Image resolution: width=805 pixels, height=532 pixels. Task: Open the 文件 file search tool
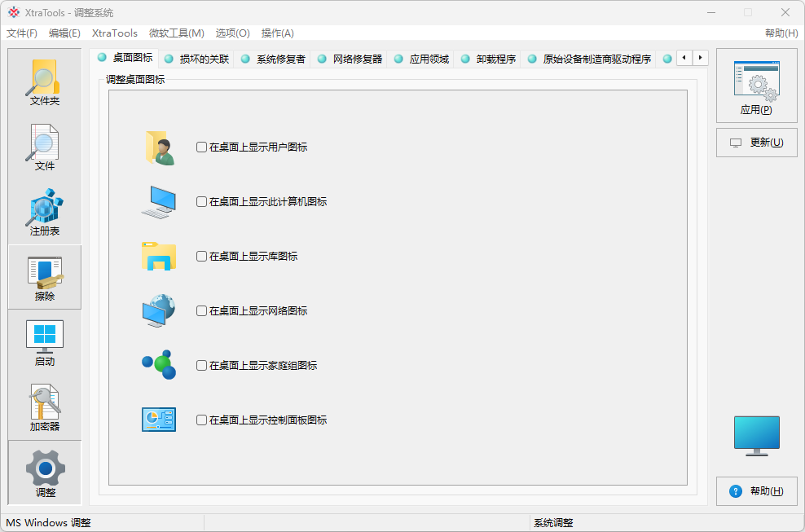45,147
